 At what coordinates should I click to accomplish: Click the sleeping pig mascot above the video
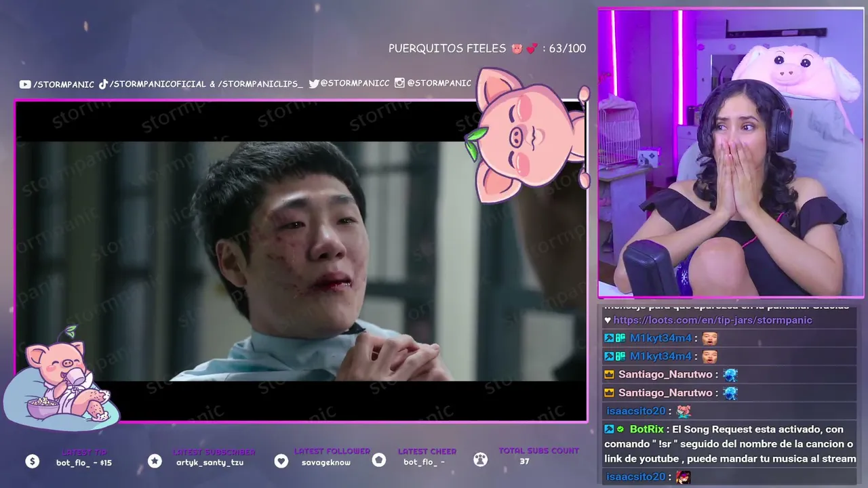click(x=527, y=136)
